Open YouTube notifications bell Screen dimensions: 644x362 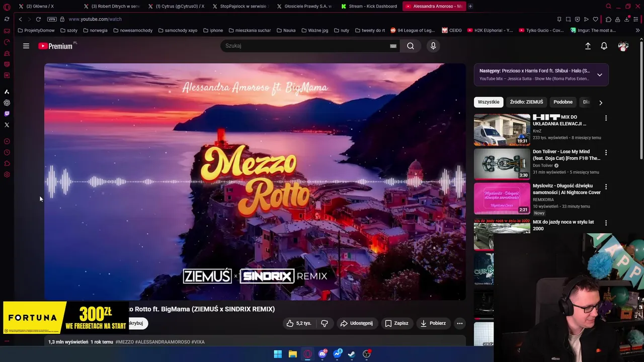604,46
